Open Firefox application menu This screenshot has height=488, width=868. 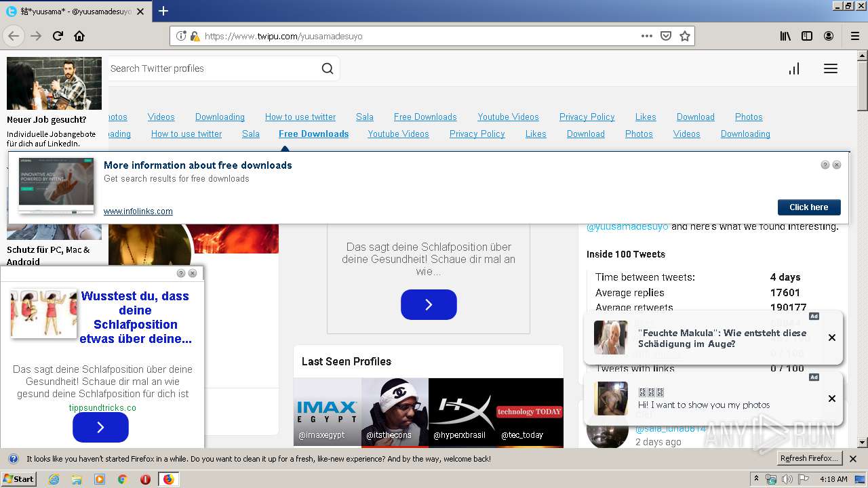pyautogui.click(x=854, y=36)
